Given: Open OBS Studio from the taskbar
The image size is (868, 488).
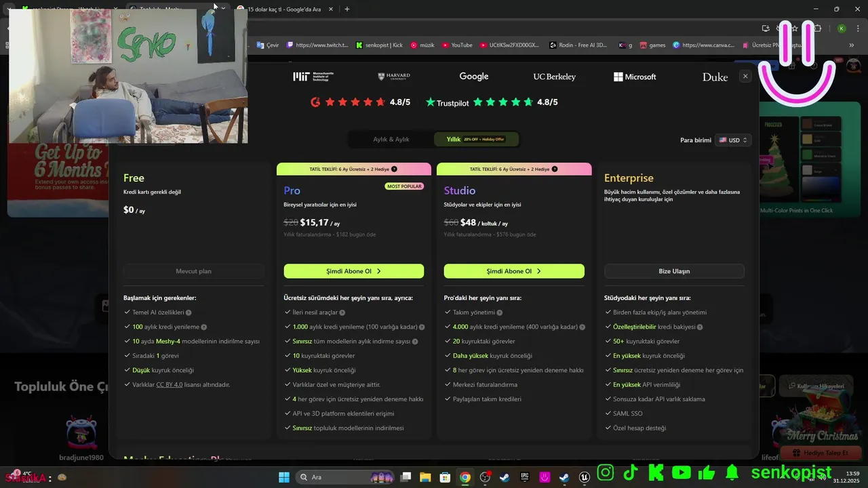Looking at the screenshot, I should (485, 477).
